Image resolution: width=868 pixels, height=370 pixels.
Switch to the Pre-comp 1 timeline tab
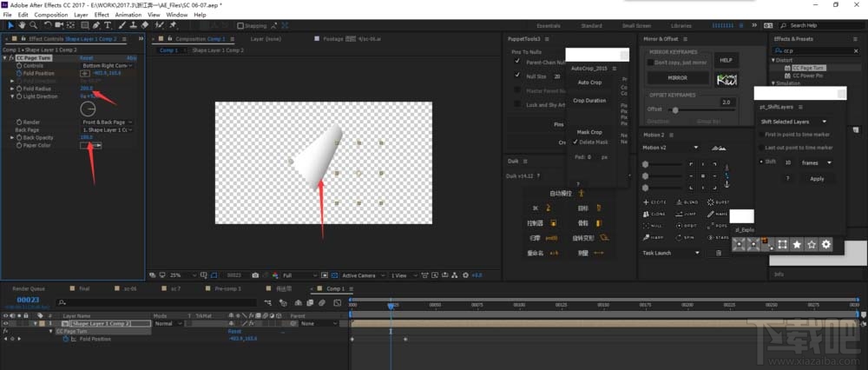click(x=229, y=287)
